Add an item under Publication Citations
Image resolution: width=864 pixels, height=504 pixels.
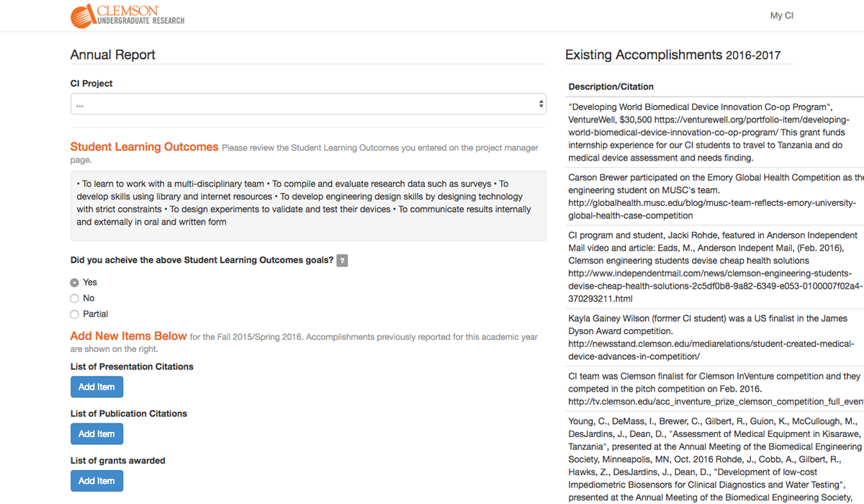(x=96, y=433)
